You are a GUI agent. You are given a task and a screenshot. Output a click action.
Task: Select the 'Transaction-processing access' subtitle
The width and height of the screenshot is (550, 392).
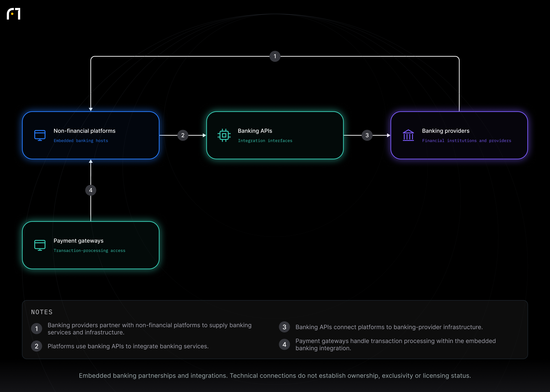point(89,251)
